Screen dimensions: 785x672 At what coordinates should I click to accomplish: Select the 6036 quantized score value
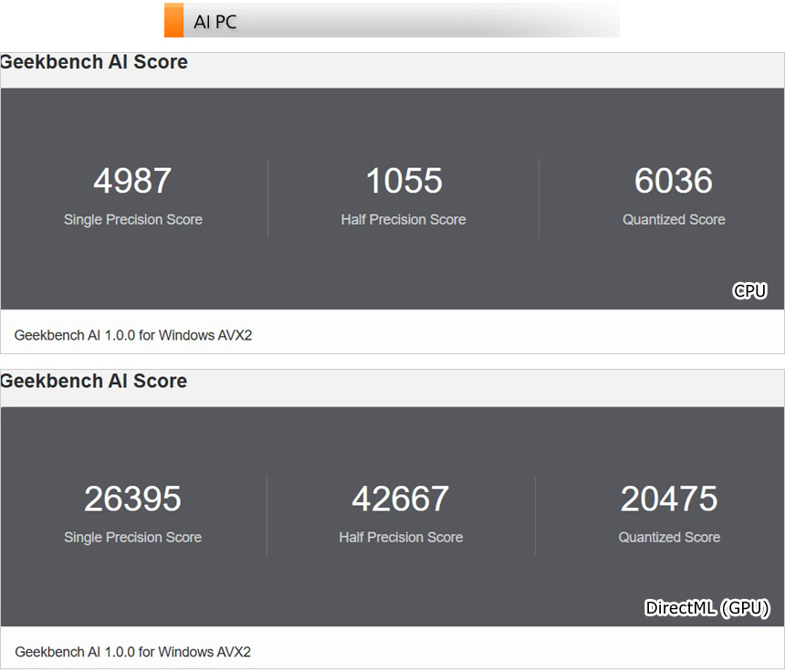674,181
